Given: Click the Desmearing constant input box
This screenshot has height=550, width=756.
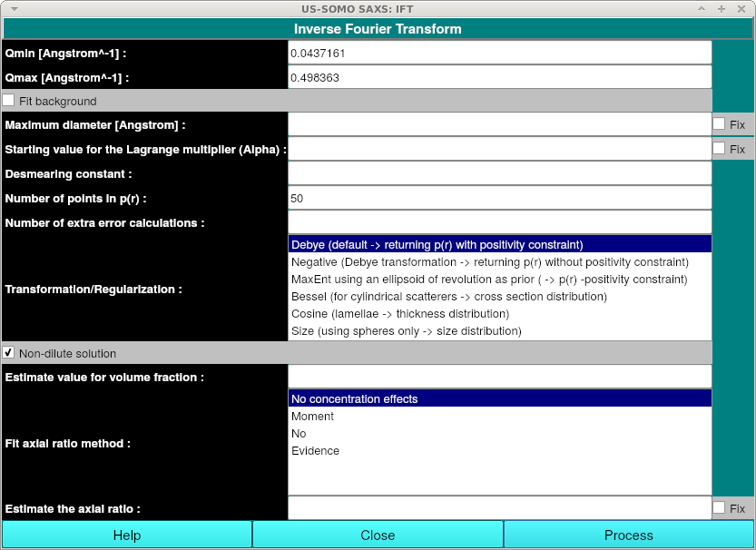Looking at the screenshot, I should coord(499,173).
